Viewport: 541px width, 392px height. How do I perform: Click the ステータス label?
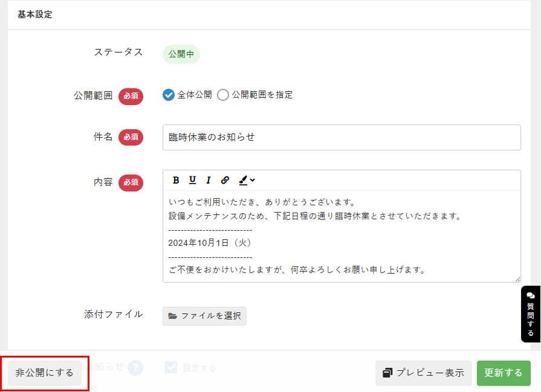[118, 52]
